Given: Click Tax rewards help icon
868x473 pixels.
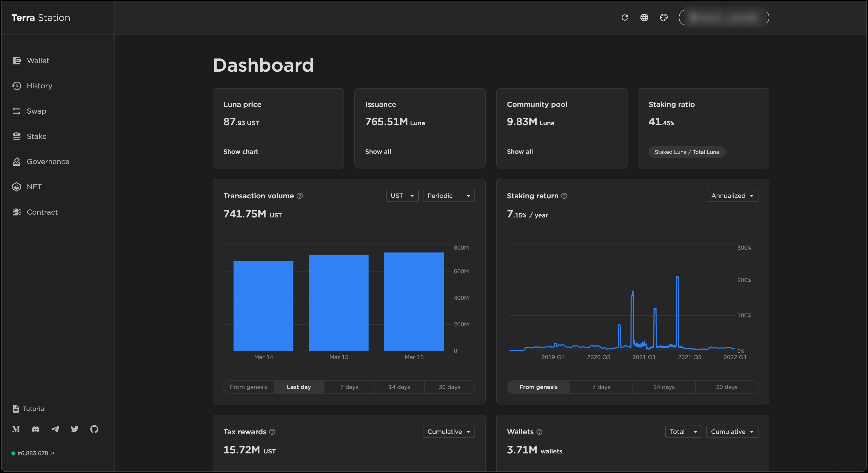Looking at the screenshot, I should click(x=272, y=432).
